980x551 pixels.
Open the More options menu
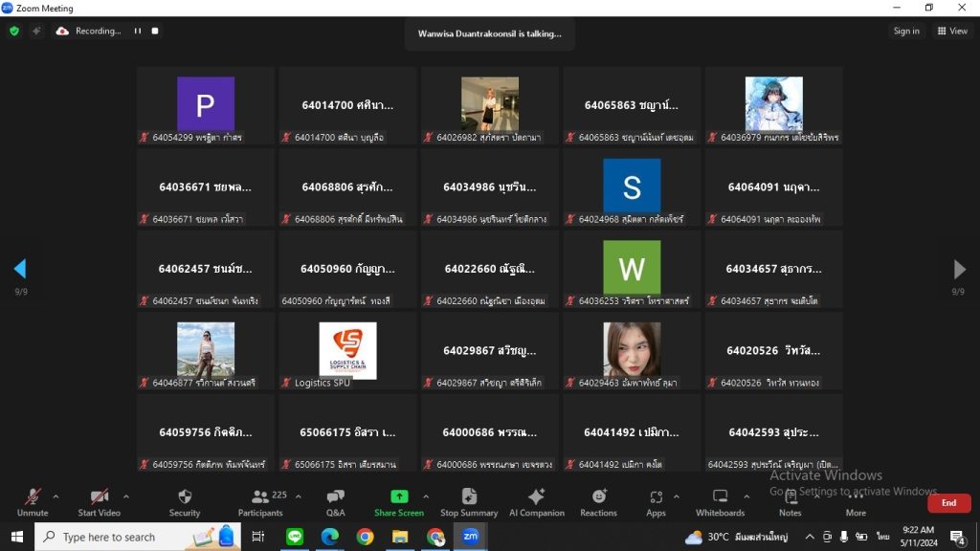coord(856,503)
